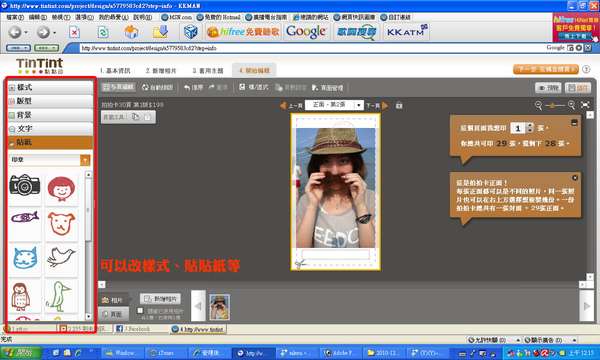
Task: Select the red-haired girl sticker
Action: (61, 189)
